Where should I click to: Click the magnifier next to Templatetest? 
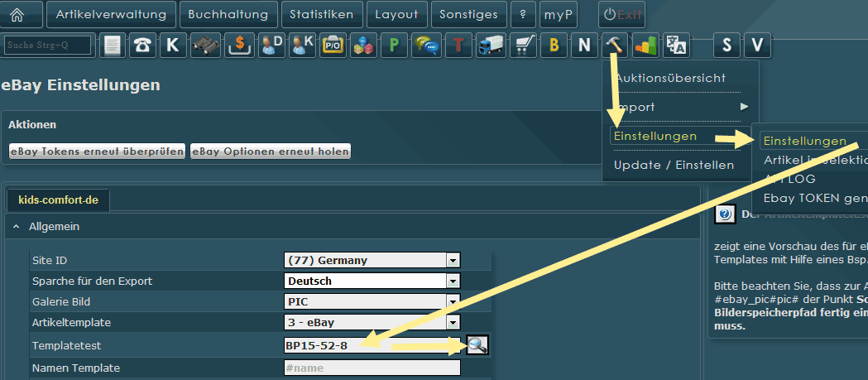point(477,345)
